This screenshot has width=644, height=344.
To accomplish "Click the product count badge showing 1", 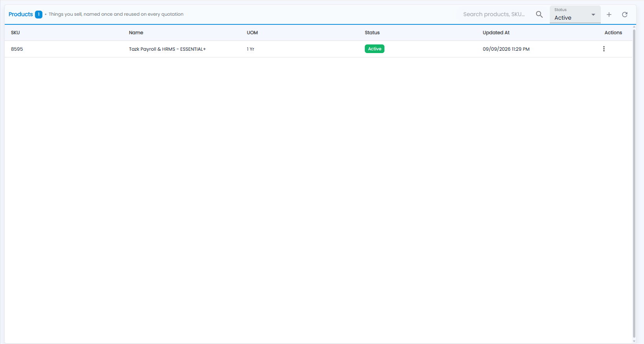I will [38, 15].
